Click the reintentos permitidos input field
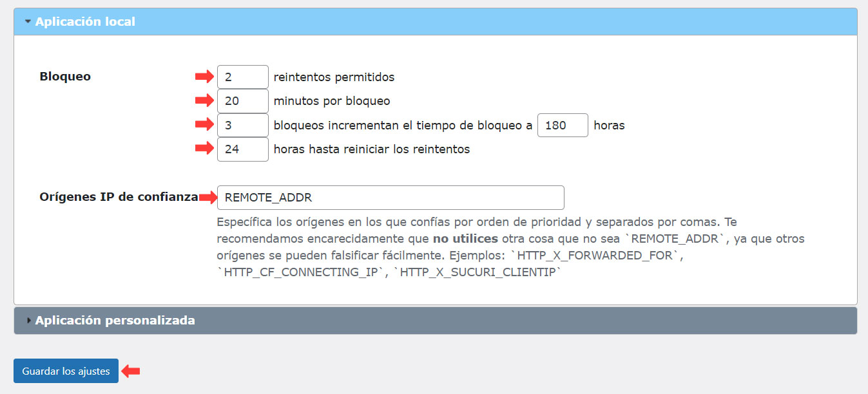This screenshot has width=868, height=394. coord(242,77)
